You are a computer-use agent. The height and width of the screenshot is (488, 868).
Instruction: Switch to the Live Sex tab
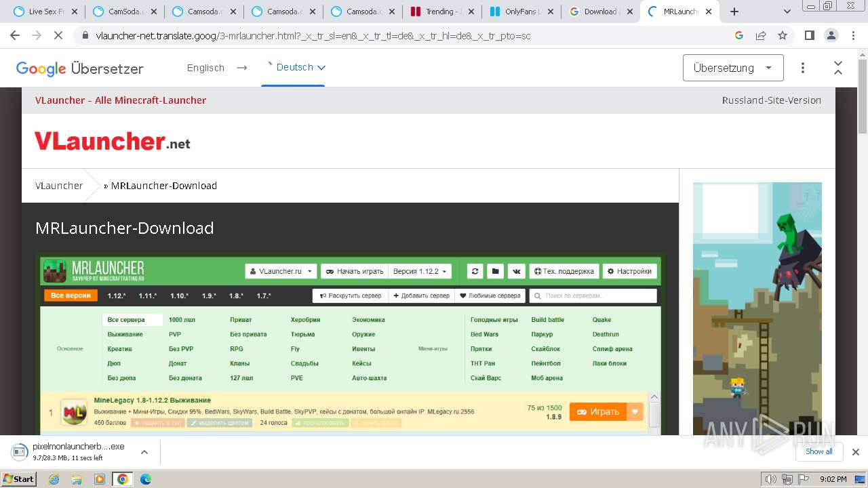[46, 12]
